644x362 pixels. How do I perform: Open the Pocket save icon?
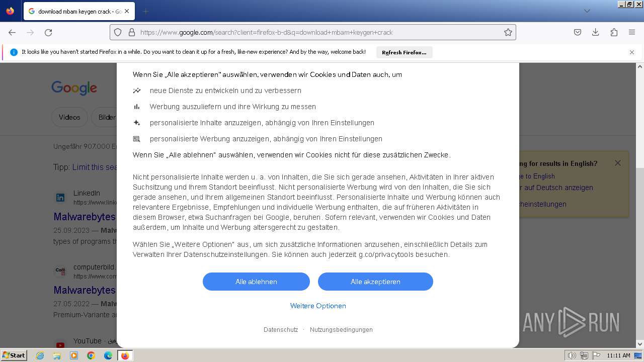coord(578,32)
